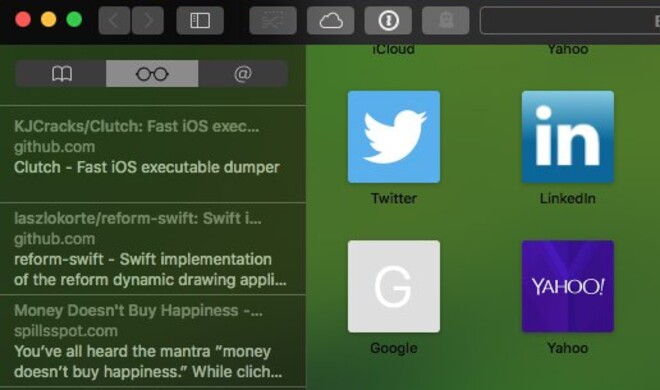Click the dimmed toolbar extension button left of cloud
Image resolution: width=660 pixels, height=390 pixels.
273,20
